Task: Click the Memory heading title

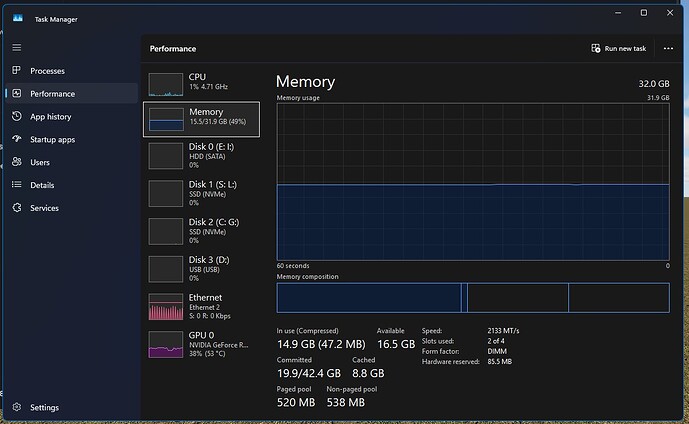Action: pyautogui.click(x=305, y=82)
